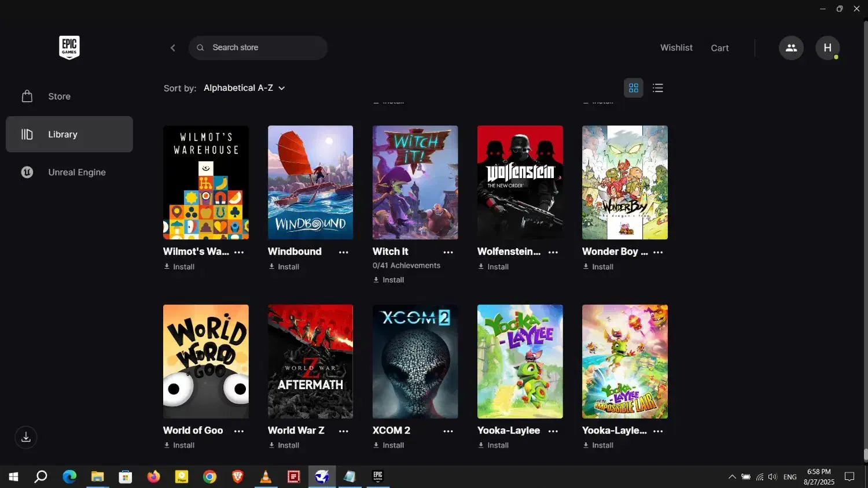Open the options menu for Windbound

pyautogui.click(x=344, y=252)
